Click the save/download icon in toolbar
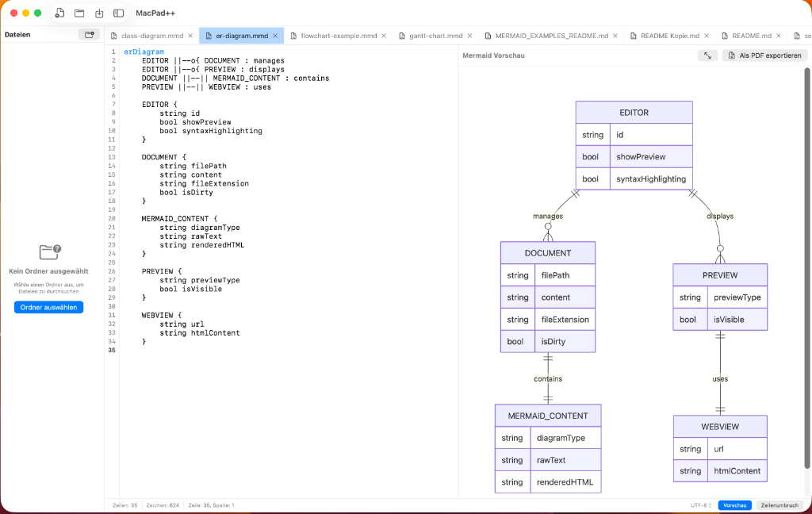This screenshot has width=812, height=514. click(99, 13)
